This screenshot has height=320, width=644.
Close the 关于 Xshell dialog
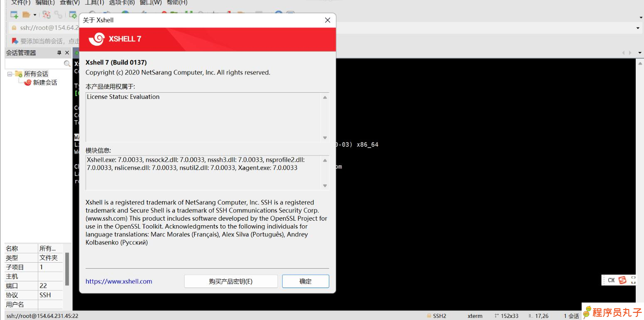tap(328, 20)
